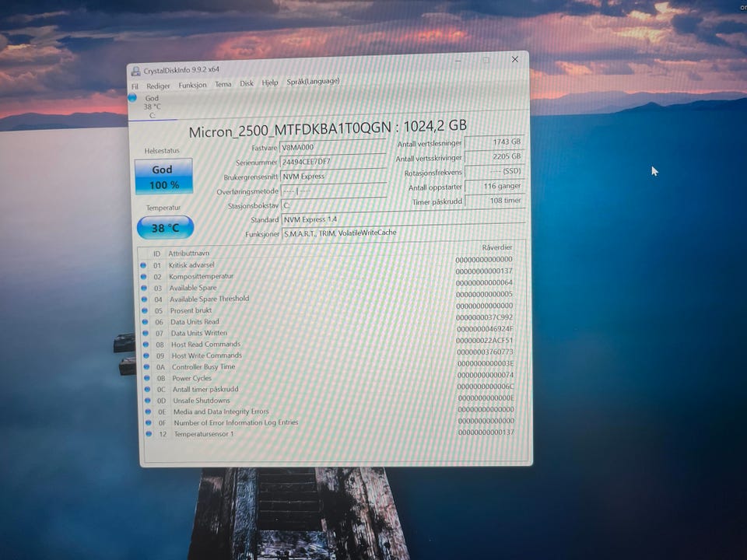747x560 pixels.
Task: Click the Fastvare field V8MA000
Action: coord(333,147)
